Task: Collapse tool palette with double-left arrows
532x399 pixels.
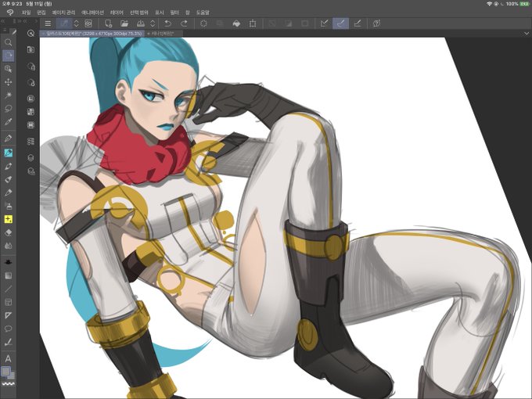Action: pyautogui.click(x=3, y=21)
